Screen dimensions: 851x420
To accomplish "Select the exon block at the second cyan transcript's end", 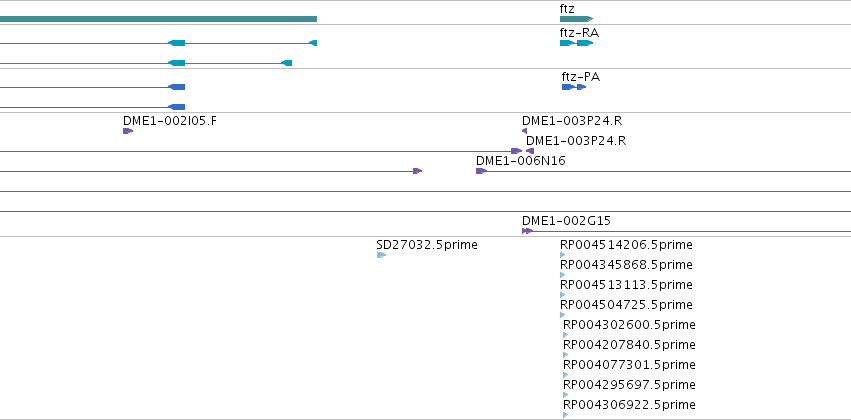I will pos(287,63).
